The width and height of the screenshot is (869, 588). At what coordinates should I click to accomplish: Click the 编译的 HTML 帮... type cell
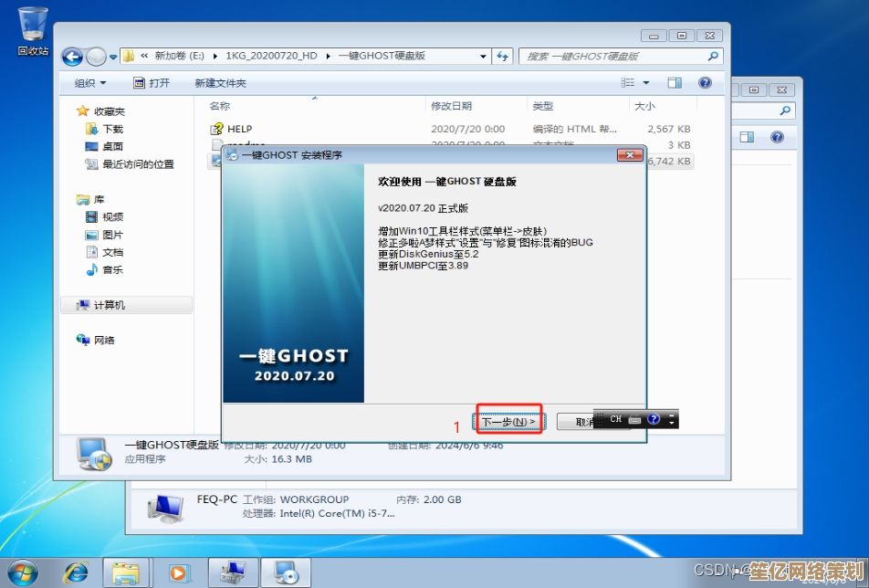click(x=575, y=129)
